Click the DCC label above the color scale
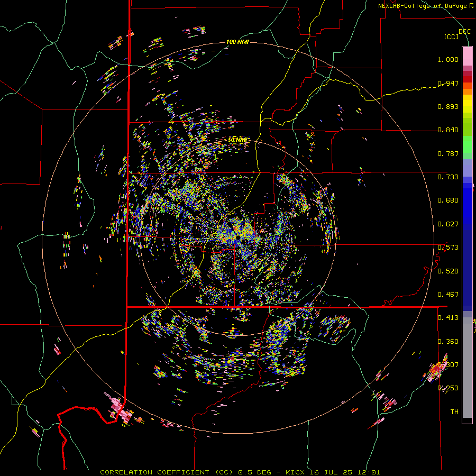The image size is (476, 476). click(464, 31)
